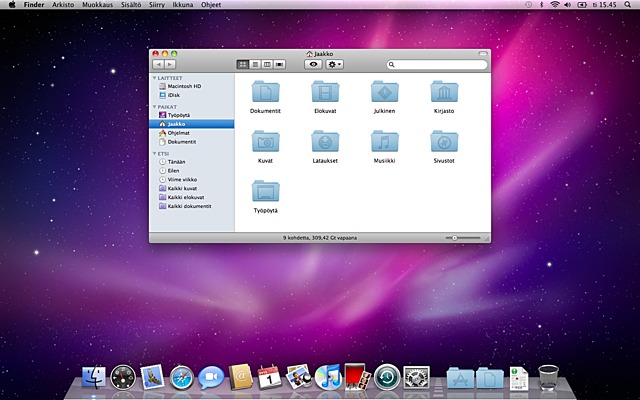Open Spotlight in the menu bar
Image resolution: width=640 pixels, height=400 pixels.
pyautogui.click(x=627, y=4)
